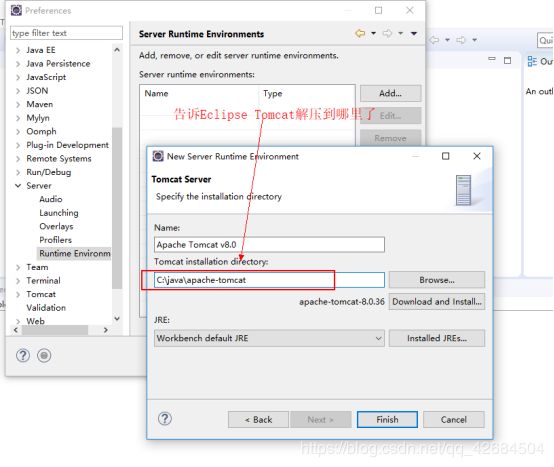
Task: Click the Quick Access field in Eclipse
Action: pos(545,40)
